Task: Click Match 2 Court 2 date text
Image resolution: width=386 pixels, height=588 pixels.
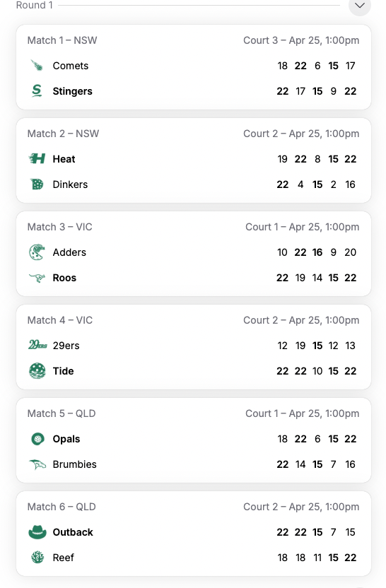Action: tap(301, 134)
